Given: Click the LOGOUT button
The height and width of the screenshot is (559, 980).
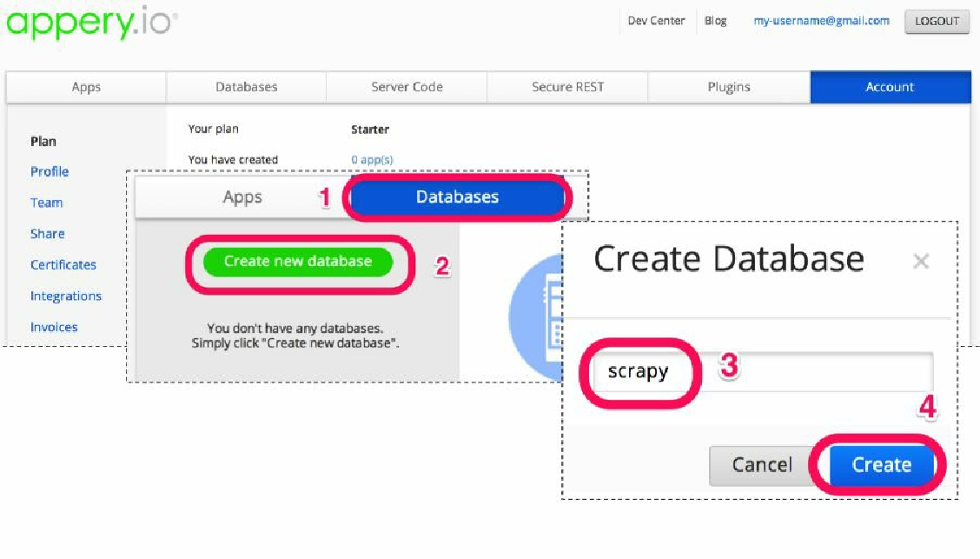Looking at the screenshot, I should click(937, 21).
